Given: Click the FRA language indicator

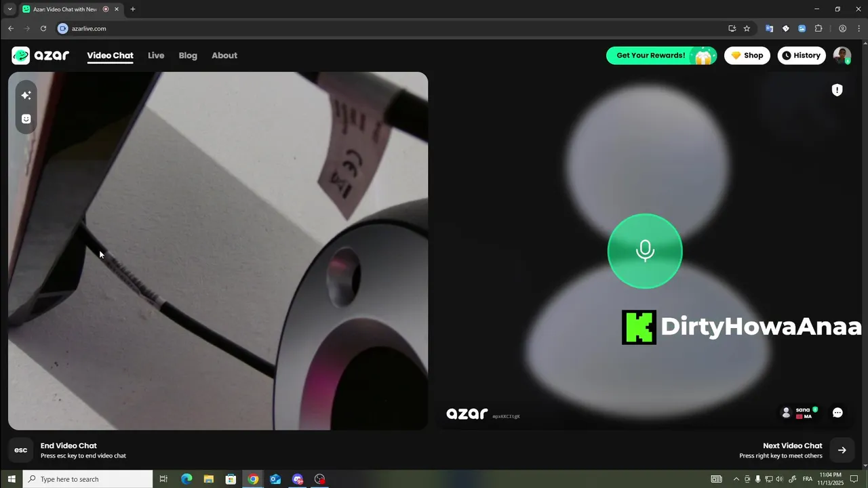Looking at the screenshot, I should pos(808,479).
